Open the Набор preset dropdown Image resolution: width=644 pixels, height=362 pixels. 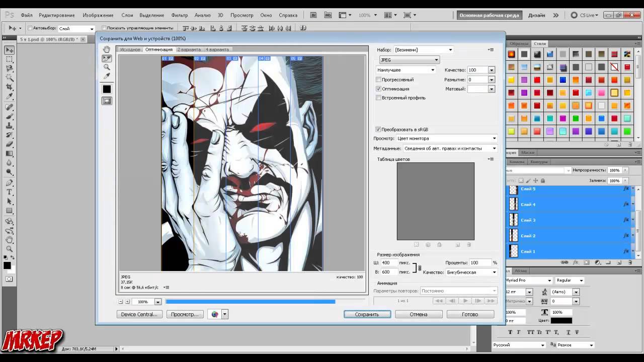(424, 50)
